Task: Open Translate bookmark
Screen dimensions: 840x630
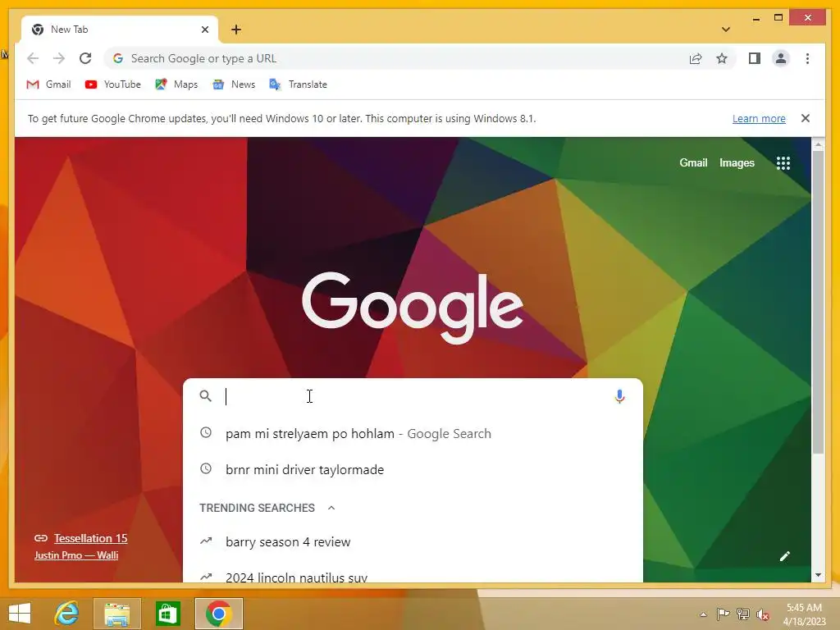Action: pos(299,84)
